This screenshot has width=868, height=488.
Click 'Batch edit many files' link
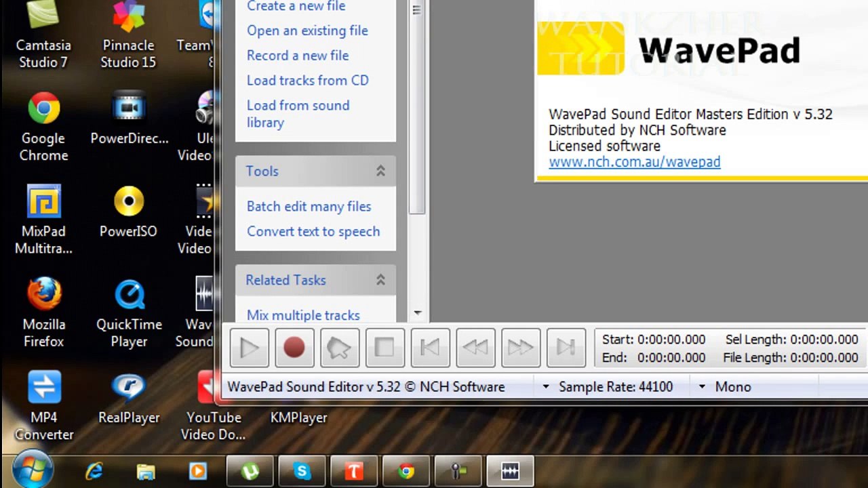309,207
